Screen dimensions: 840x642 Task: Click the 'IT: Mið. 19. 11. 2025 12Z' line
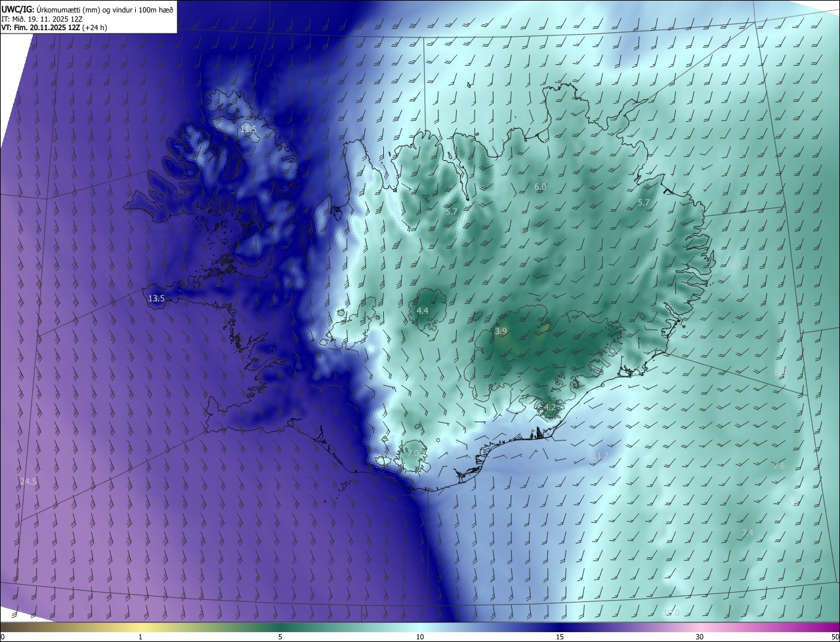click(41, 18)
